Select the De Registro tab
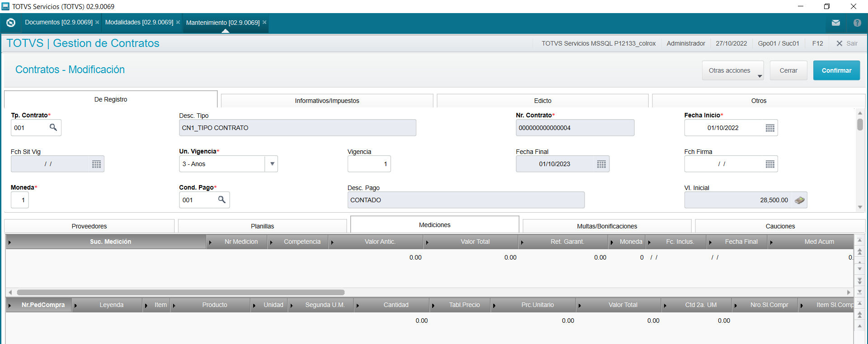This screenshot has height=344, width=868. (x=111, y=99)
